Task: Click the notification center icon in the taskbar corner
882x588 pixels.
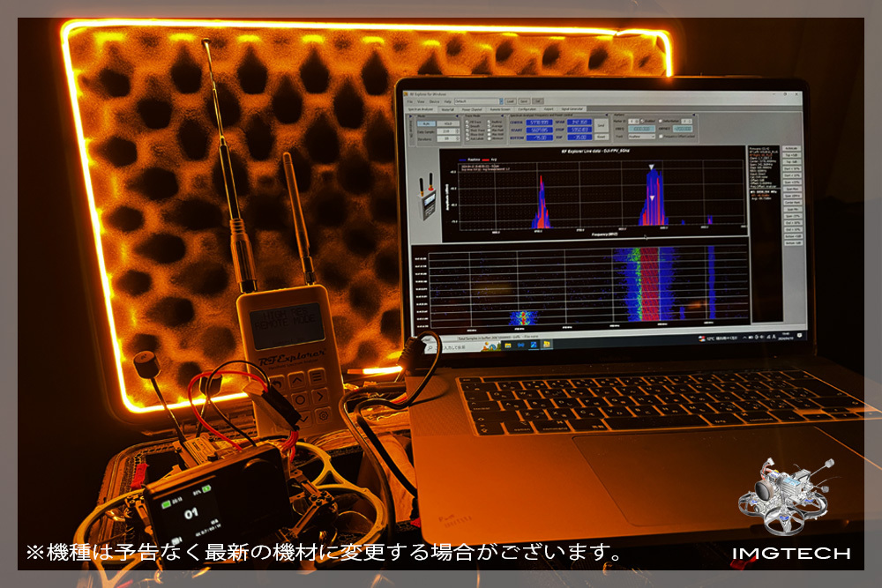Action: point(799,335)
